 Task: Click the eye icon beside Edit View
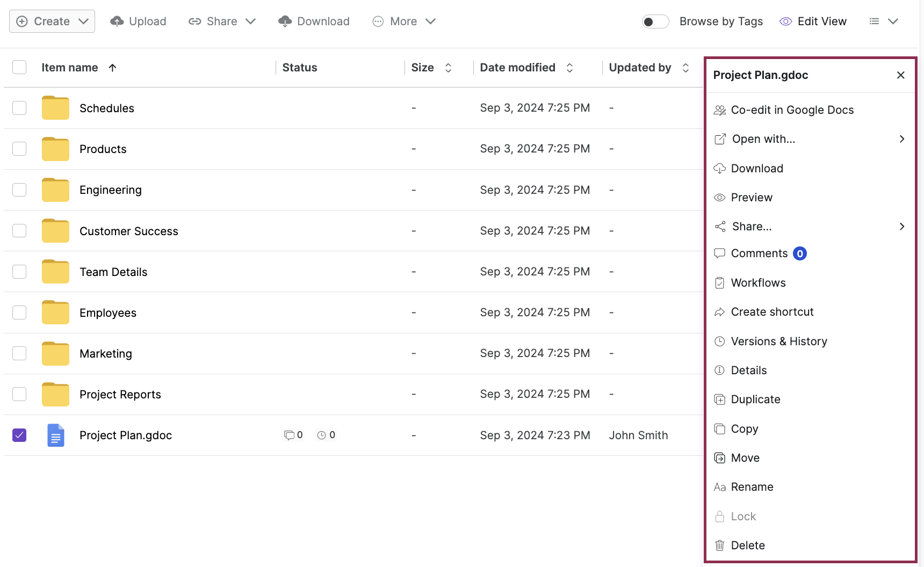point(786,21)
